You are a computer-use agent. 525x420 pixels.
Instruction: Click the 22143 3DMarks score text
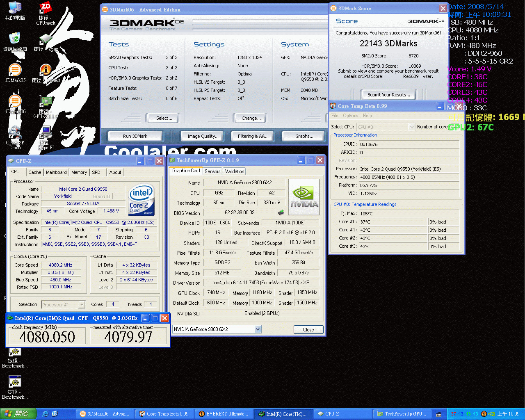[x=388, y=43]
